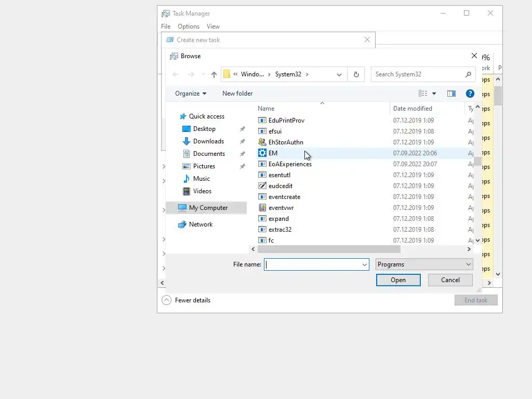
Task: Click the efsui file icon
Action: pos(262,131)
